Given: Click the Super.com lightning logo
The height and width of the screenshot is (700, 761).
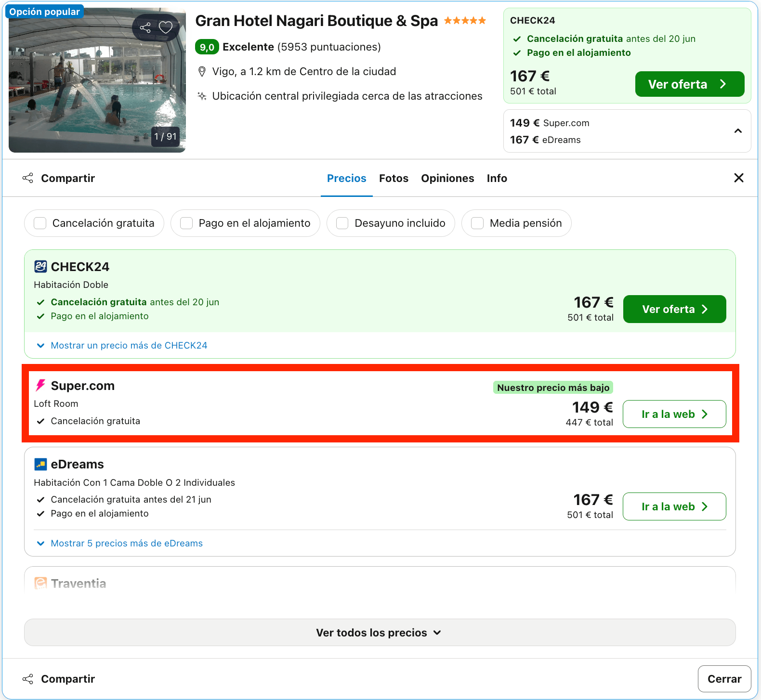Looking at the screenshot, I should coord(40,386).
